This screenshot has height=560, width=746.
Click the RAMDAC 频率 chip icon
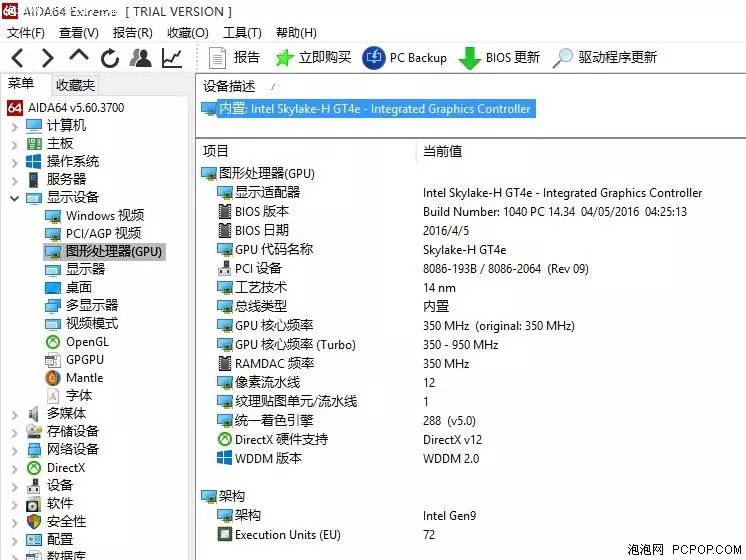pyautogui.click(x=225, y=364)
